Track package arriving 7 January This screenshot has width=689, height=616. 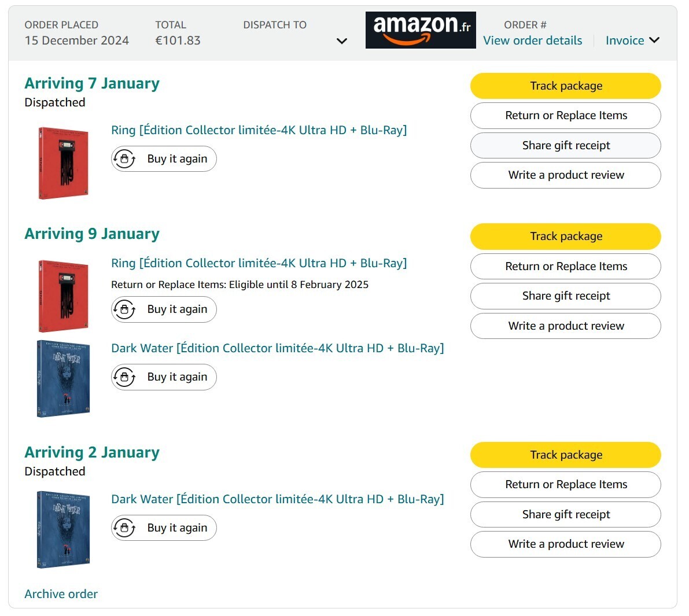pos(566,86)
